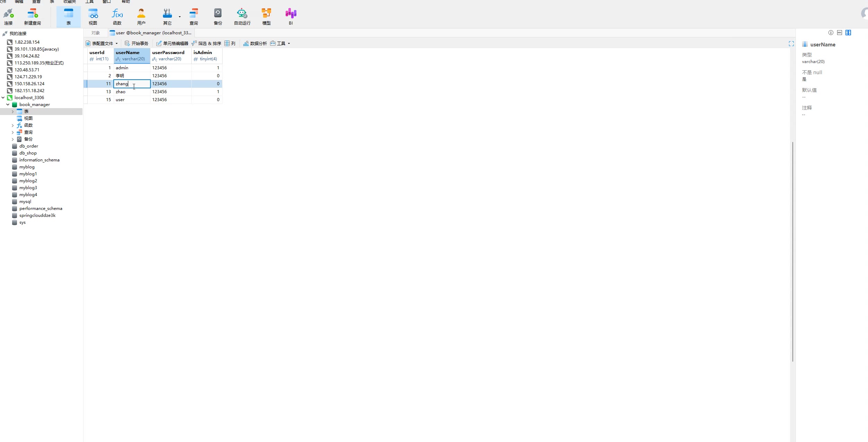Select connection 113.250.189.35(物业正式)
Screen dimensions: 868x442
pyautogui.click(x=39, y=63)
